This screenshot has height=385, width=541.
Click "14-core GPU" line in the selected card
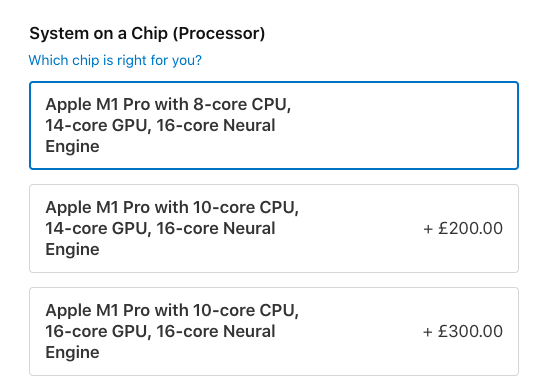160,126
